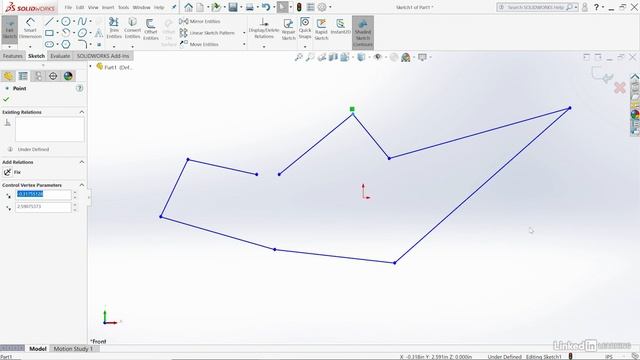Image resolution: width=640 pixels, height=360 pixels.
Task: Open Point property help icon
Action: (80, 88)
